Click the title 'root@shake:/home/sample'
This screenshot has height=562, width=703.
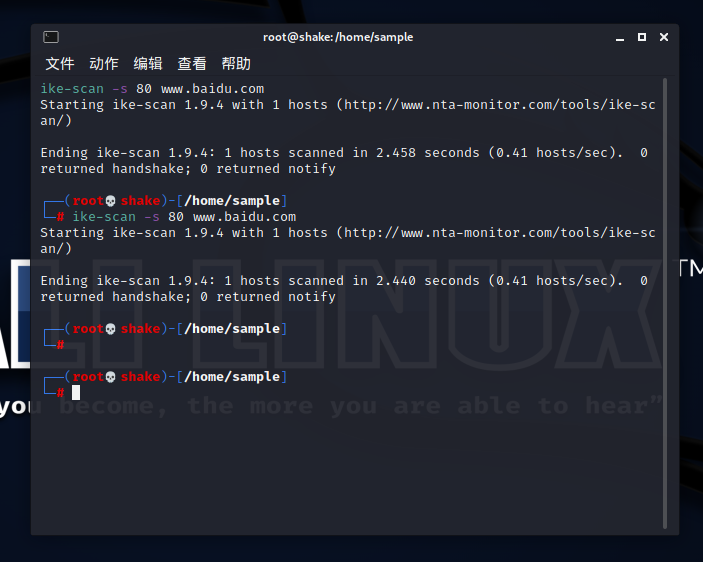coord(338,37)
